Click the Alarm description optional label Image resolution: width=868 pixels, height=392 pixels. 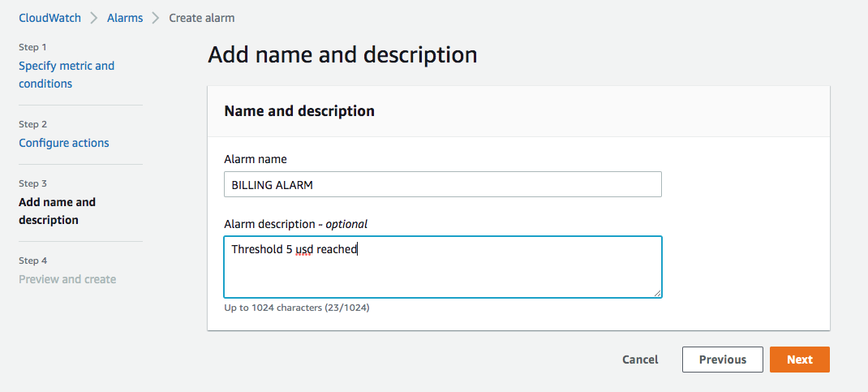pyautogui.click(x=295, y=224)
